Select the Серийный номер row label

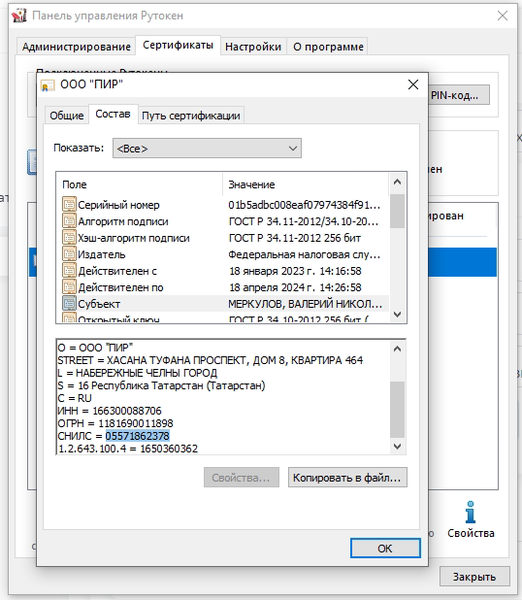coord(119,205)
